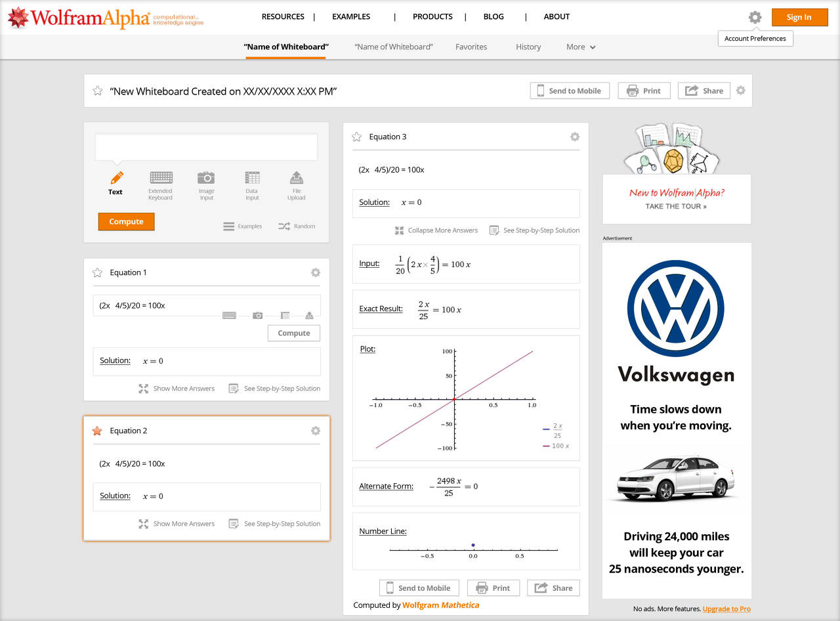The height and width of the screenshot is (621, 840).
Task: Click Compute button in Equation 1
Action: [x=293, y=333]
